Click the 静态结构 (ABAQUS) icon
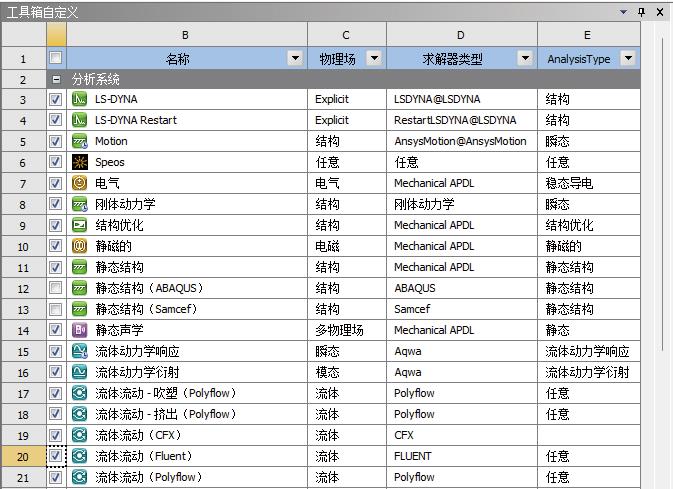This screenshot has height=489, width=673. pyautogui.click(x=79, y=288)
